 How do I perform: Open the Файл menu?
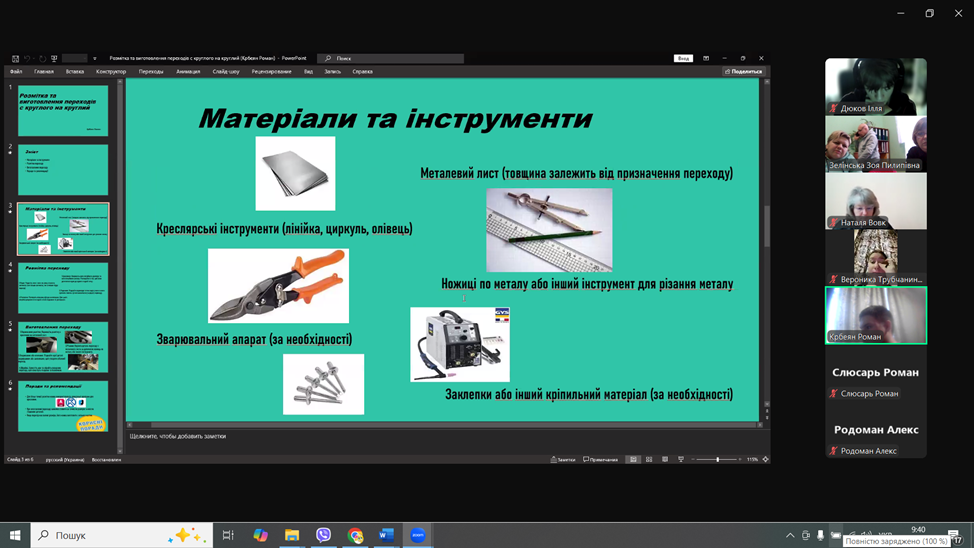point(16,72)
